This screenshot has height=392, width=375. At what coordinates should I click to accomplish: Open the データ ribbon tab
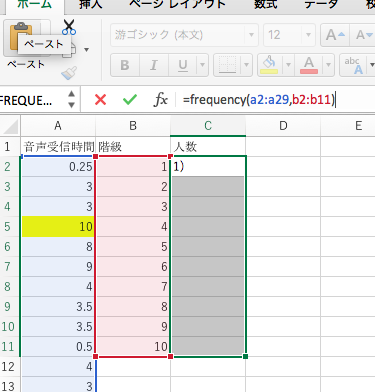321,5
